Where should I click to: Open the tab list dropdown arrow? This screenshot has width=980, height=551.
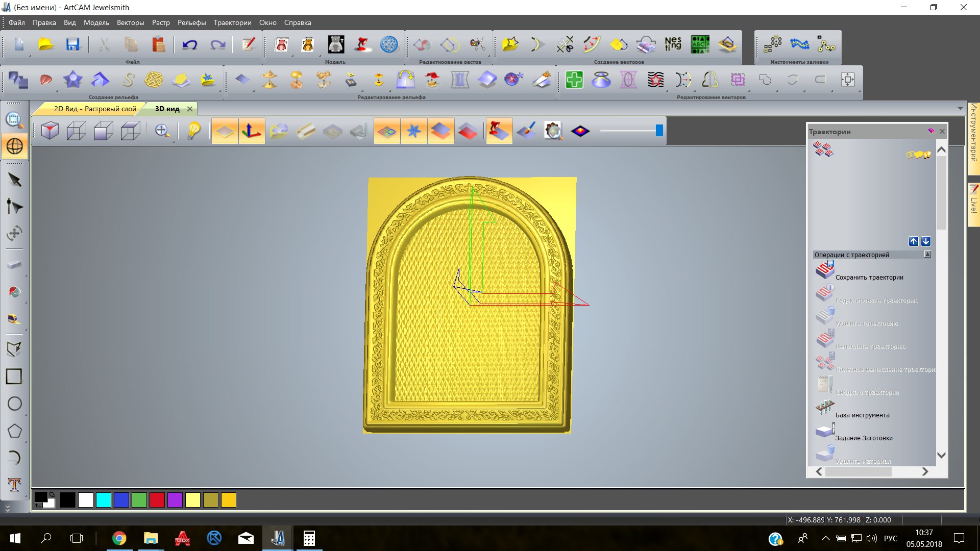click(960, 108)
